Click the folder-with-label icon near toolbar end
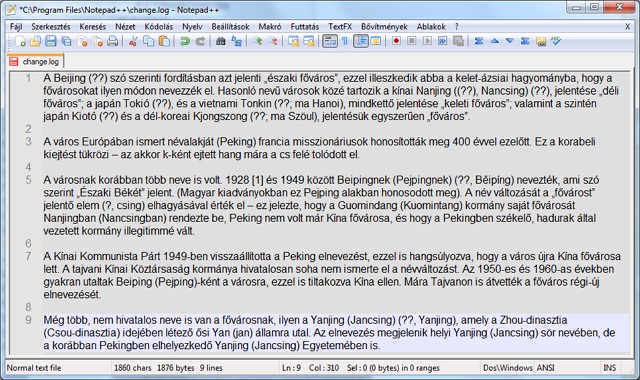 click(541, 41)
